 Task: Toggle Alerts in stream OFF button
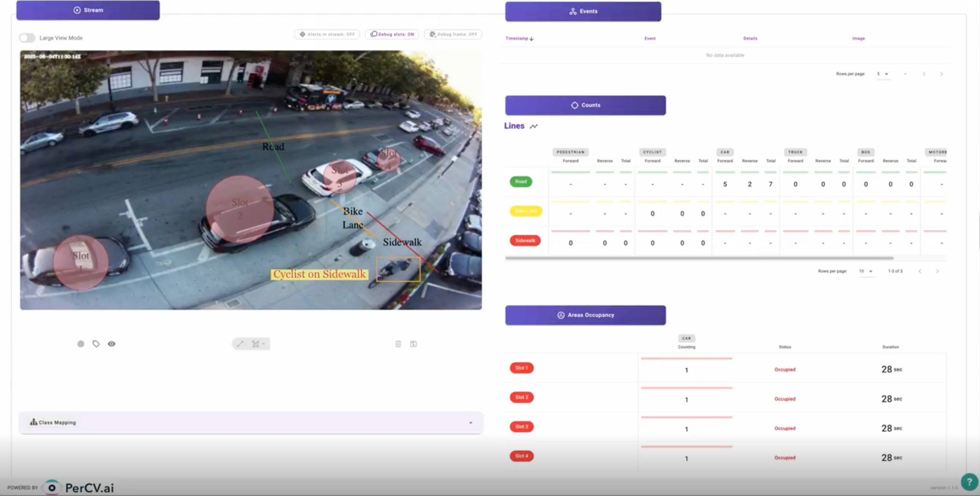point(327,34)
